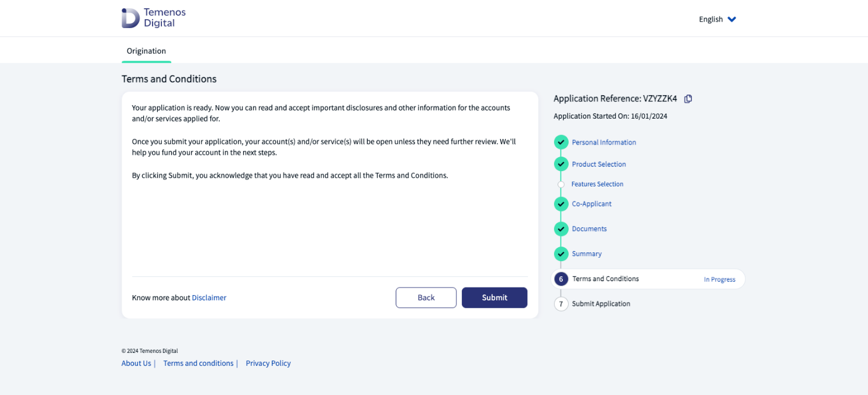
Task: Select the Features Selection step circle
Action: coord(561,185)
